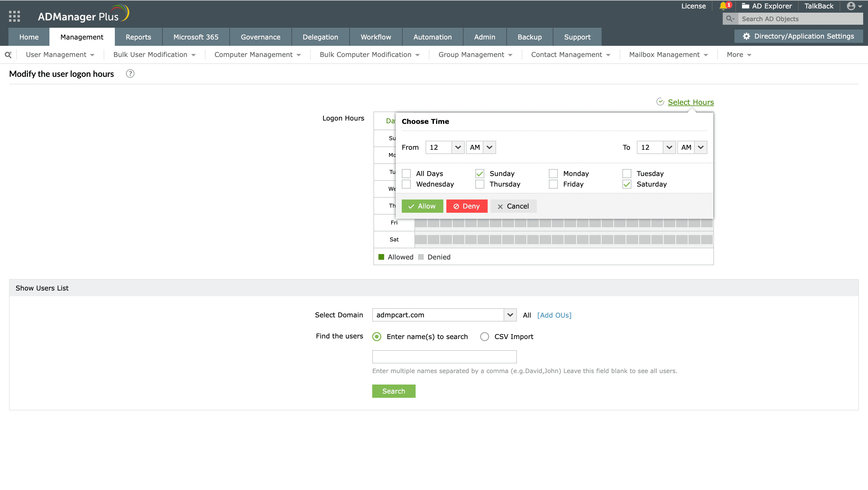Focus the Search AD Objects field
This screenshot has height=490, width=868.
click(x=800, y=19)
